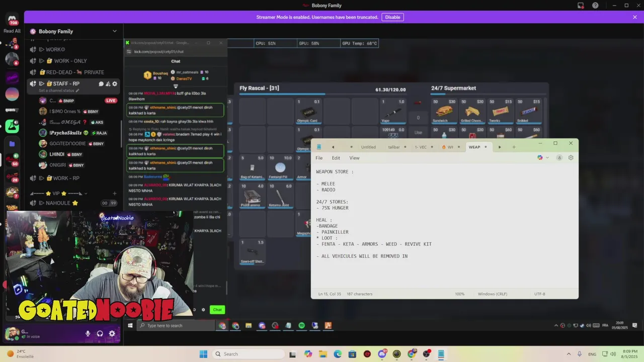Dismiss the Streamer Mode banner
Screen dimensions: 644x362
635,17
